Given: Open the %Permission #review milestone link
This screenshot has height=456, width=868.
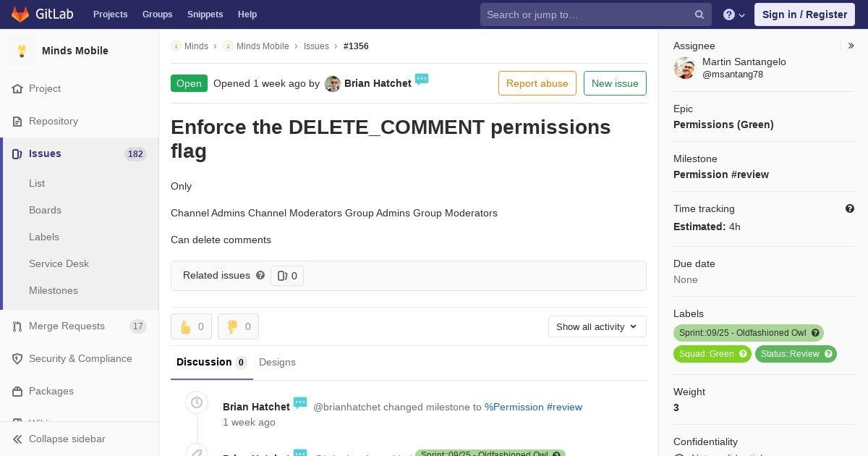Looking at the screenshot, I should (x=533, y=407).
